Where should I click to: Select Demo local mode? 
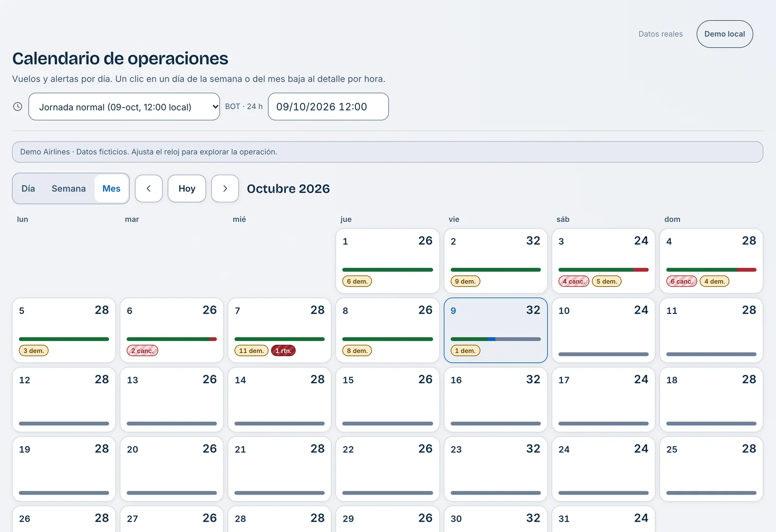click(725, 34)
